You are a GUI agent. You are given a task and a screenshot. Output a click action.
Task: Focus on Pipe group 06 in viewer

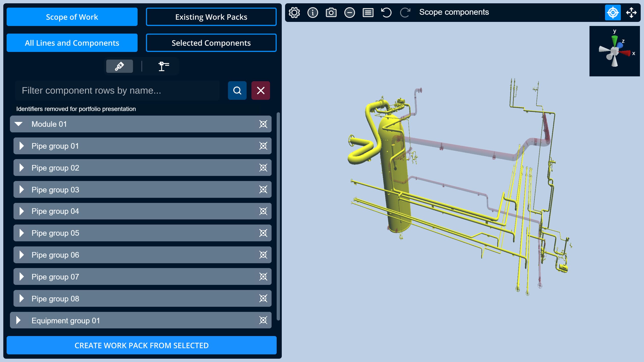263,255
